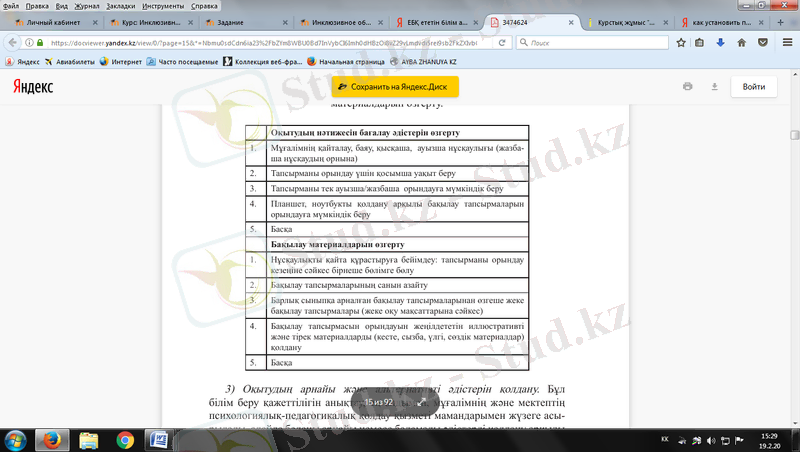Go to the browser home page icon
Image resolution: width=800 pixels, height=452 pixels.
(741, 43)
